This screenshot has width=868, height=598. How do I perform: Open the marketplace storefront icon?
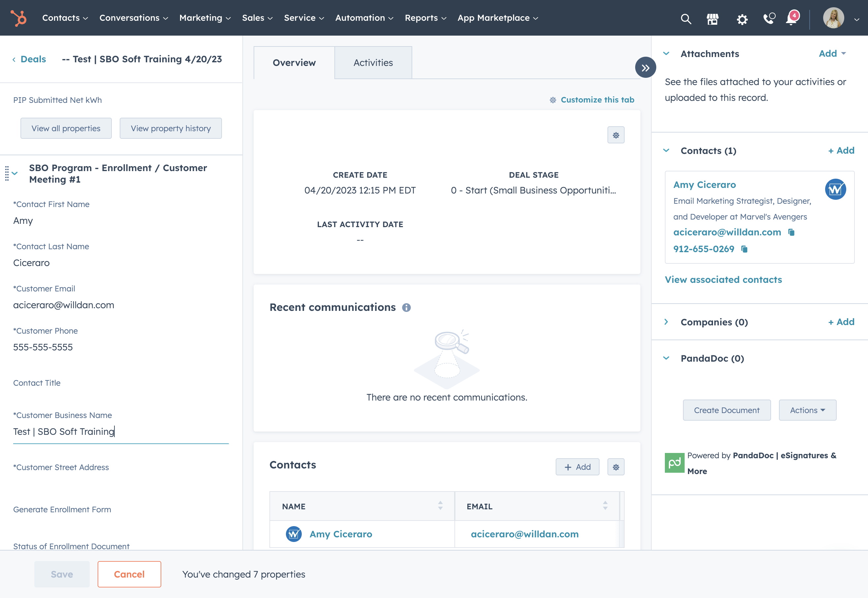click(x=712, y=19)
